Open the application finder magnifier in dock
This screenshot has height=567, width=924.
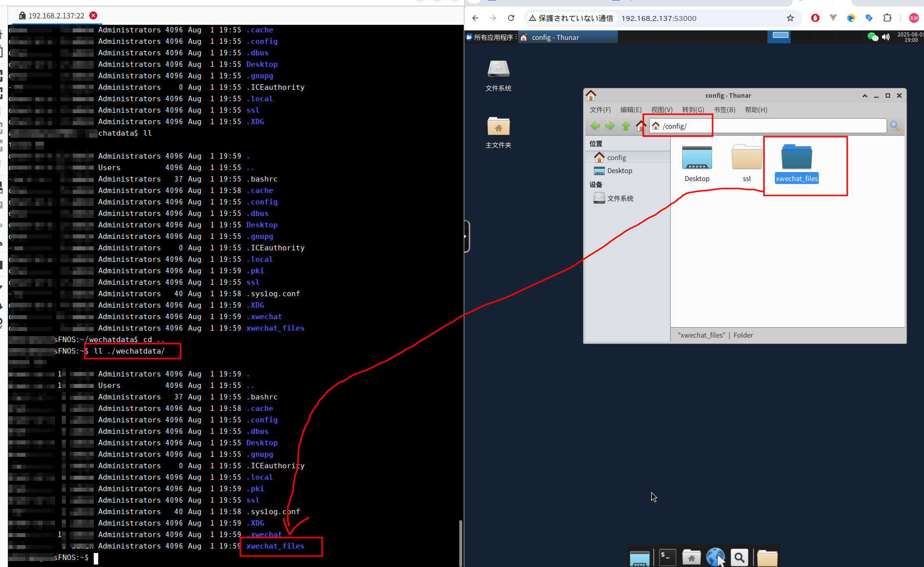coord(739,557)
